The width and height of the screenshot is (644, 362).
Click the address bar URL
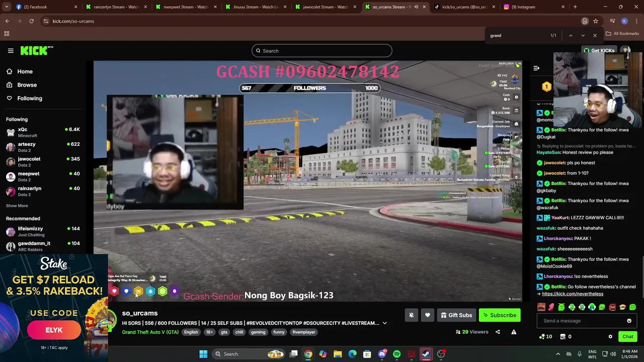pos(73,21)
